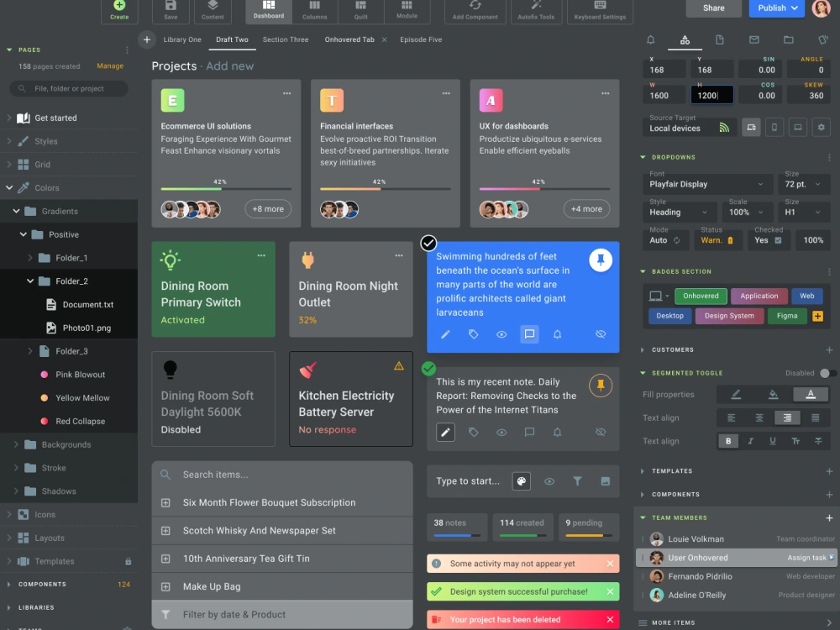Toggle the Checked Yes checkbox

click(x=779, y=240)
